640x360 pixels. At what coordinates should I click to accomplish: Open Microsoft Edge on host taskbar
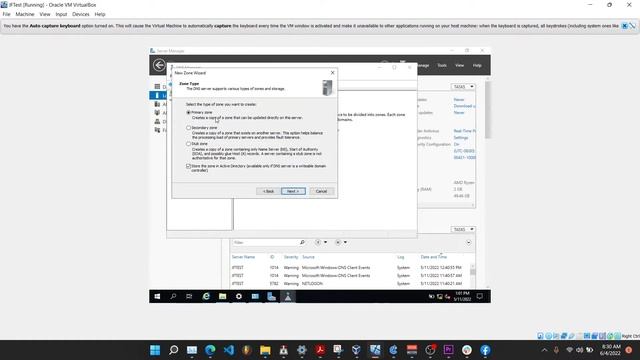pyautogui.click(x=210, y=350)
